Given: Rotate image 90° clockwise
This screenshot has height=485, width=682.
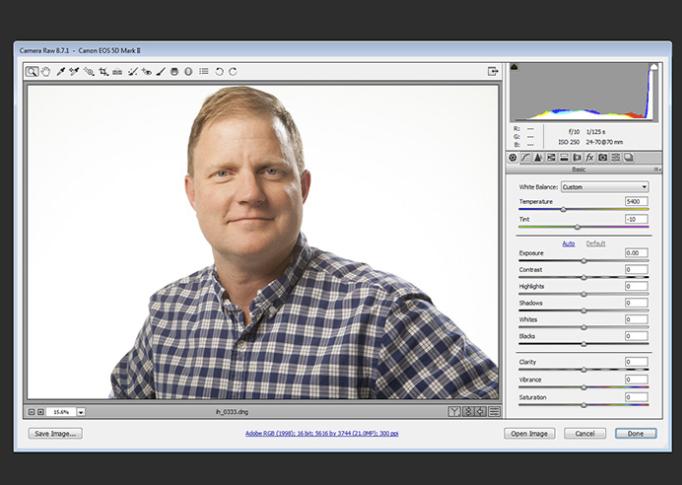Looking at the screenshot, I should click(233, 72).
